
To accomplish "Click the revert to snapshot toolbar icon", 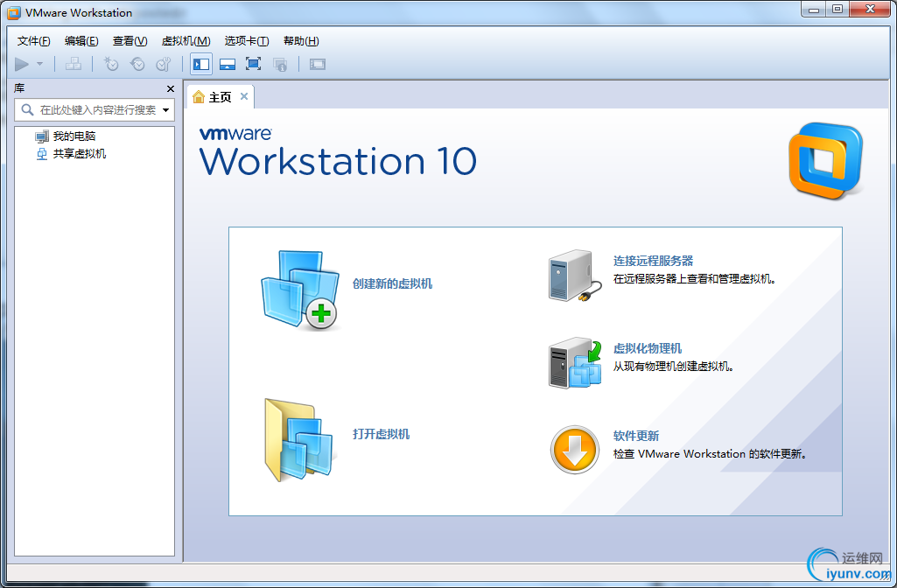I will (x=137, y=64).
